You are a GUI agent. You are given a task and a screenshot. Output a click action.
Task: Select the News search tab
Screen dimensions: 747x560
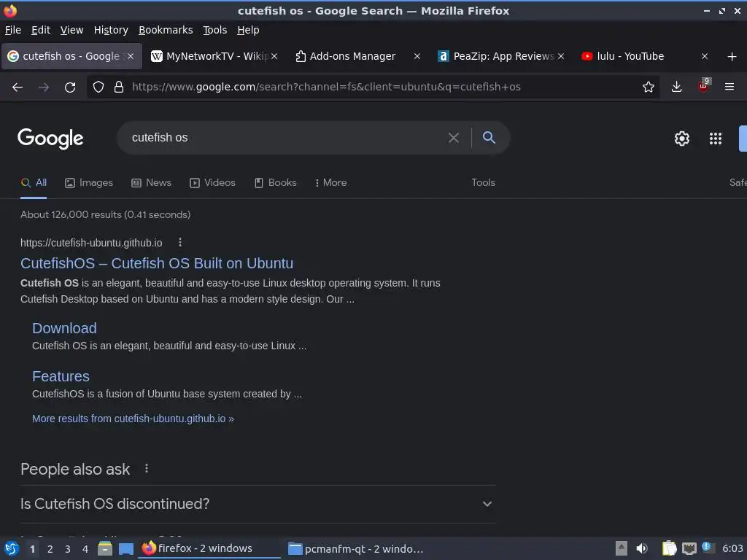point(152,183)
